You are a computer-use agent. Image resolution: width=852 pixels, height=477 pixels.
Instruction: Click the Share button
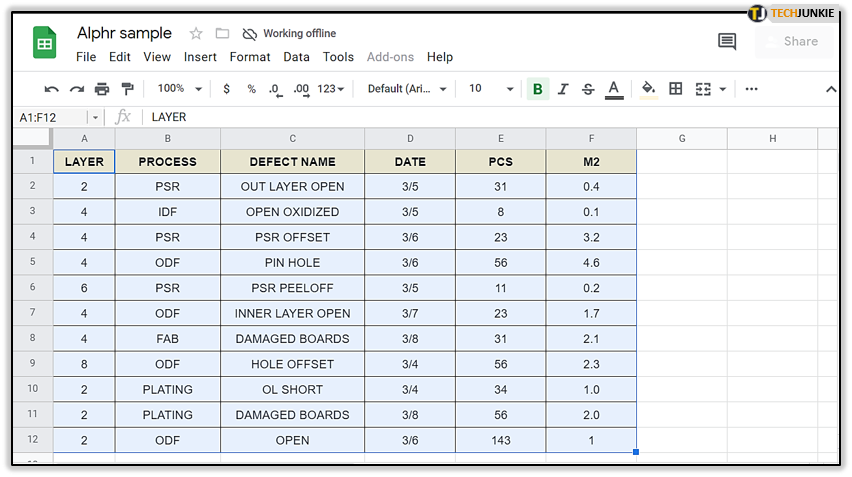[794, 42]
